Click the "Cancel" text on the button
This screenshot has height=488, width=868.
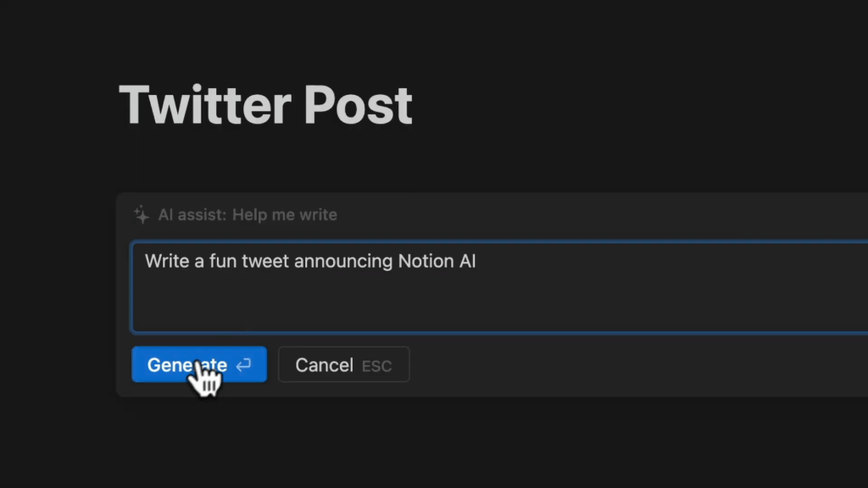coord(324,365)
